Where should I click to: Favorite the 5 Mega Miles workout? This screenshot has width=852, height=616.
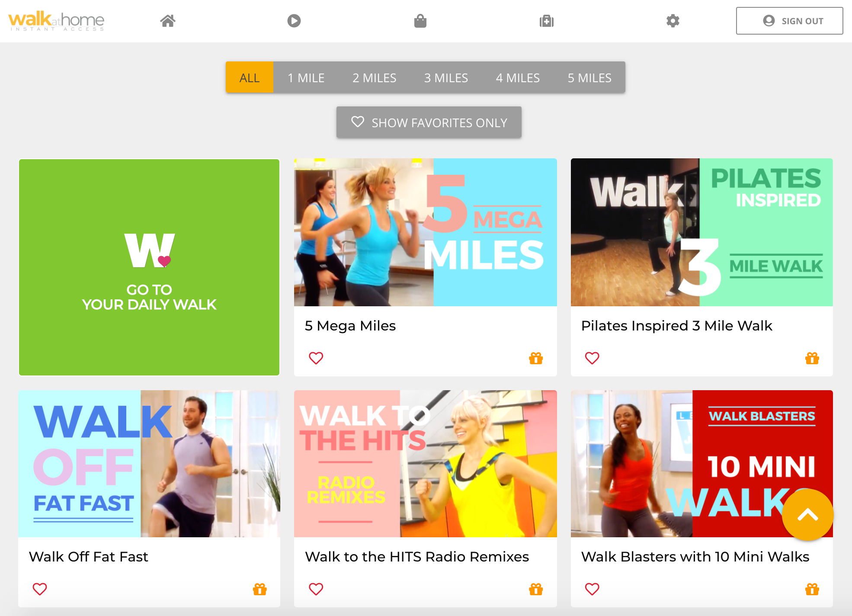(x=316, y=358)
